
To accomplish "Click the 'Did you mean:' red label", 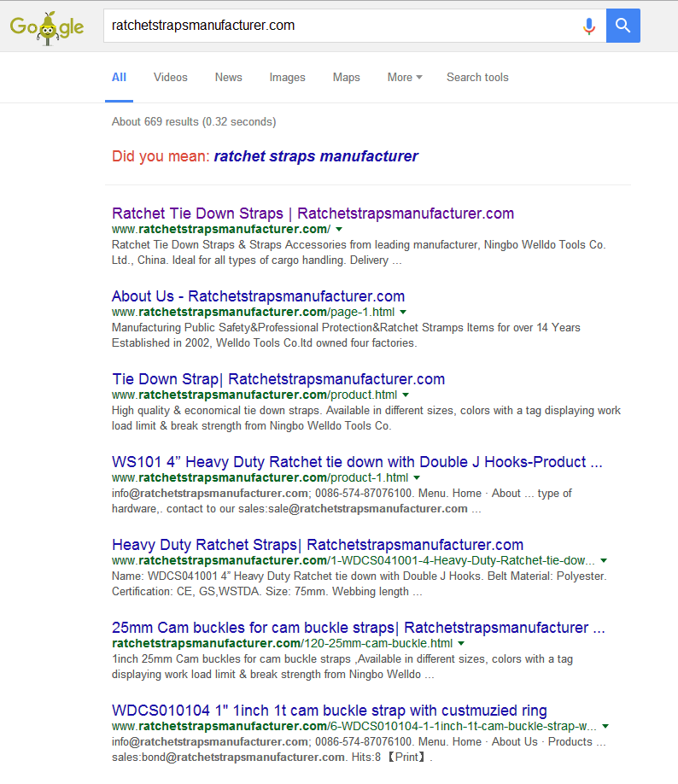I will point(161,156).
